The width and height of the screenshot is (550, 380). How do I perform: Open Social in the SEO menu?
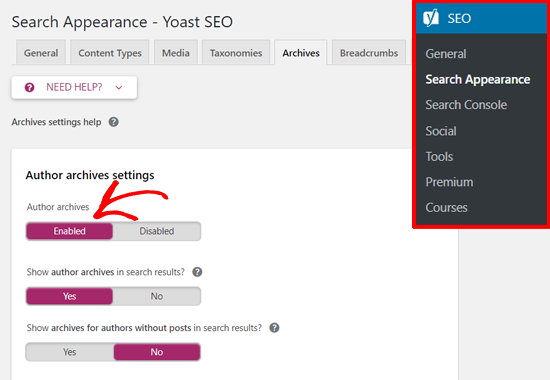click(441, 131)
